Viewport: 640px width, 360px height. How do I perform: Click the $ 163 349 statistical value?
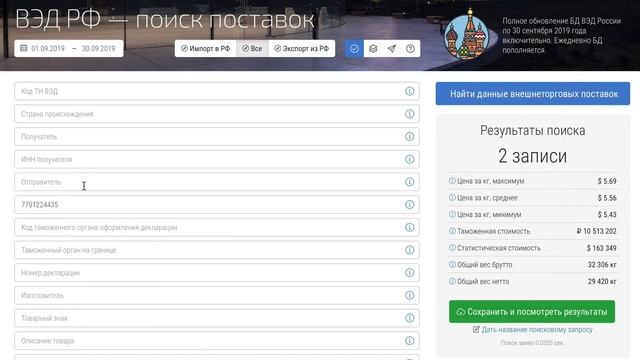[601, 248]
